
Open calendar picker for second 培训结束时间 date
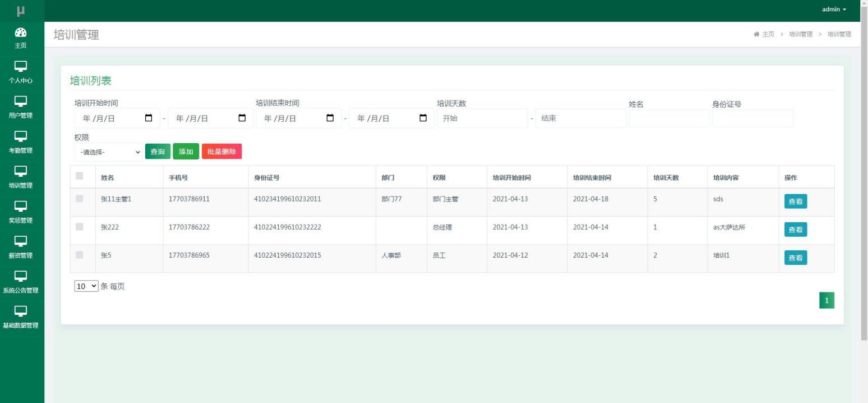[x=423, y=118]
